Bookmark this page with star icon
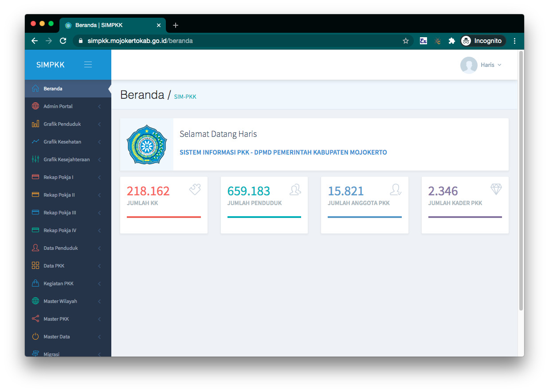Viewport: 549px width, 392px height. tap(405, 41)
